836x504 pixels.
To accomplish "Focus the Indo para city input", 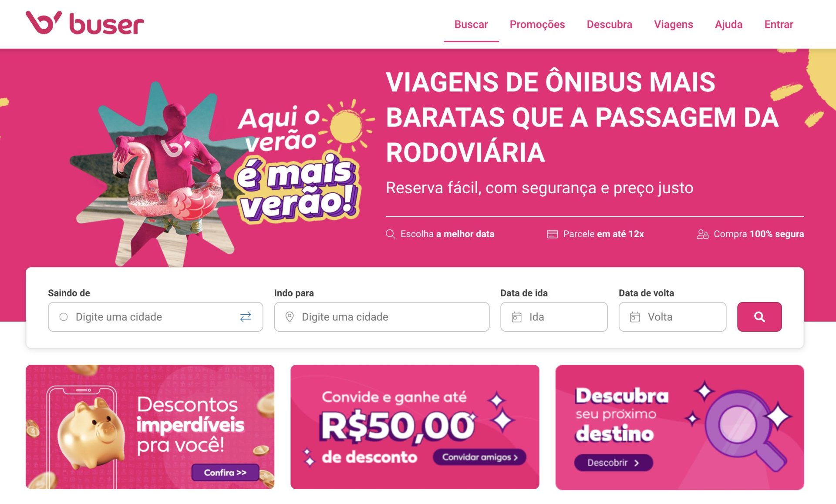I will tap(381, 317).
